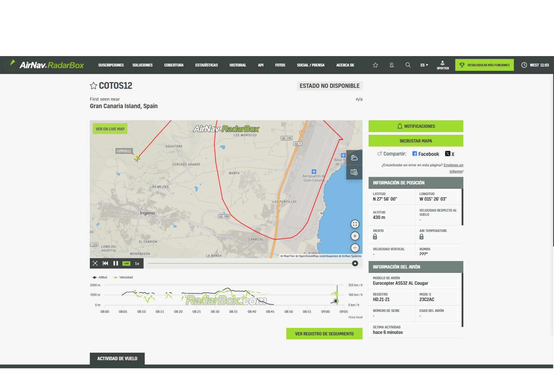Restart playback with skip-to-start button
This screenshot has width=554, height=392.
click(105, 263)
